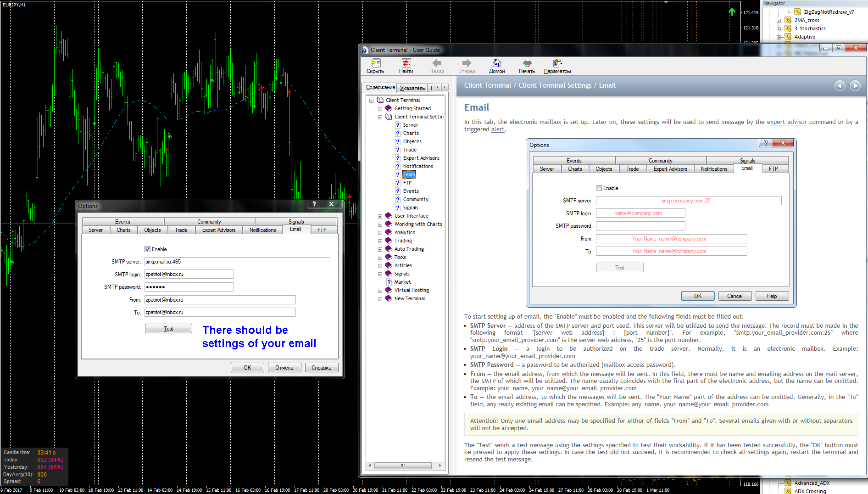Go to the previous help topic arrow
Image resolution: width=868 pixels, height=494 pixels.
click(x=840, y=86)
